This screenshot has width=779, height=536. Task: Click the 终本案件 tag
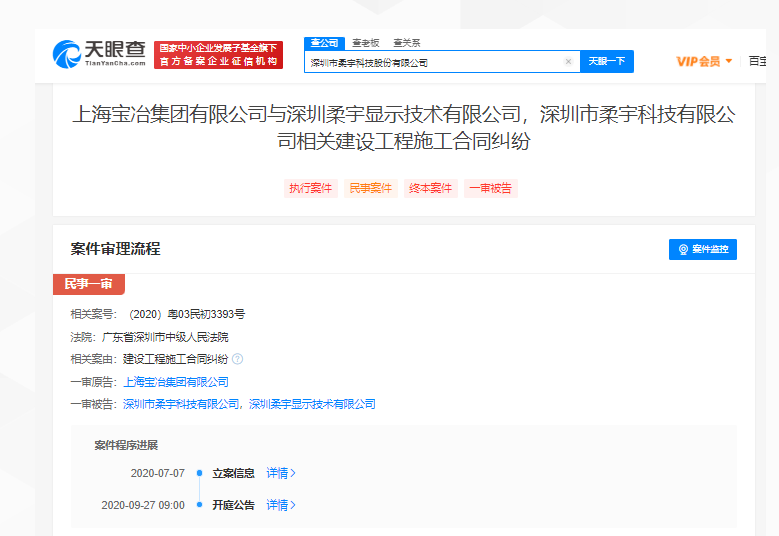point(431,188)
